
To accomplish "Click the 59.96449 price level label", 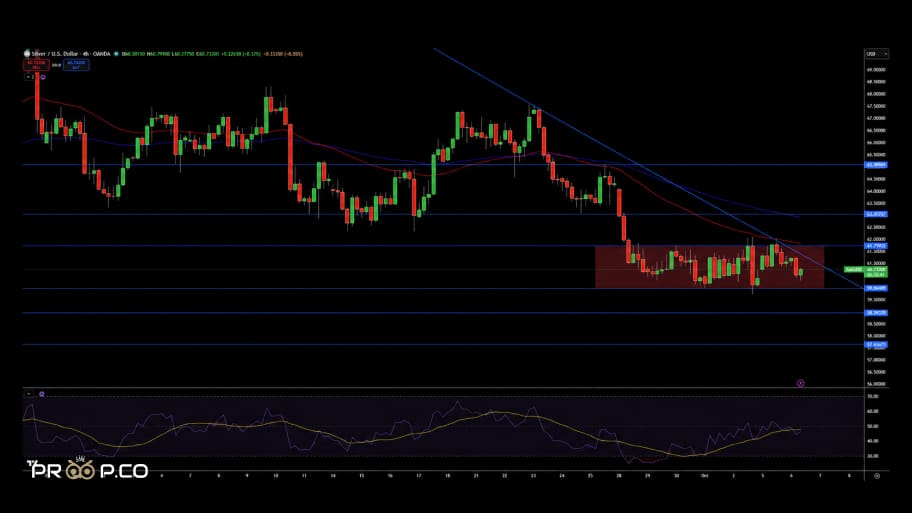I will (x=877, y=288).
